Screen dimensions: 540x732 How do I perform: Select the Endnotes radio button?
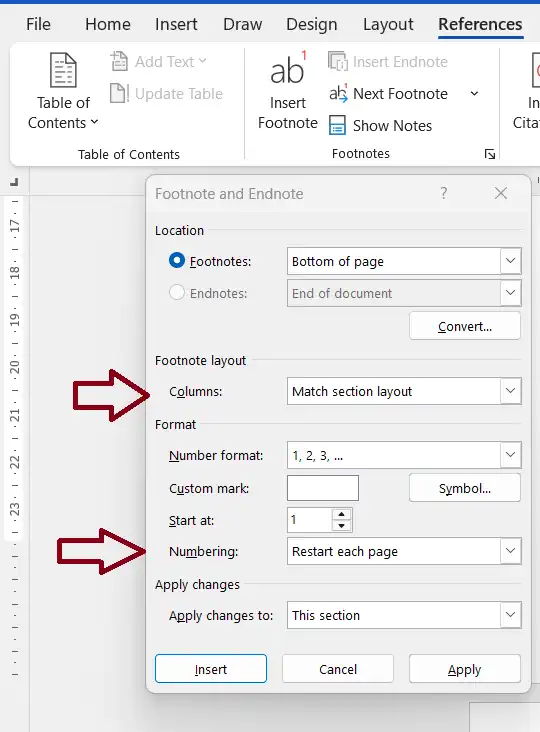click(177, 293)
